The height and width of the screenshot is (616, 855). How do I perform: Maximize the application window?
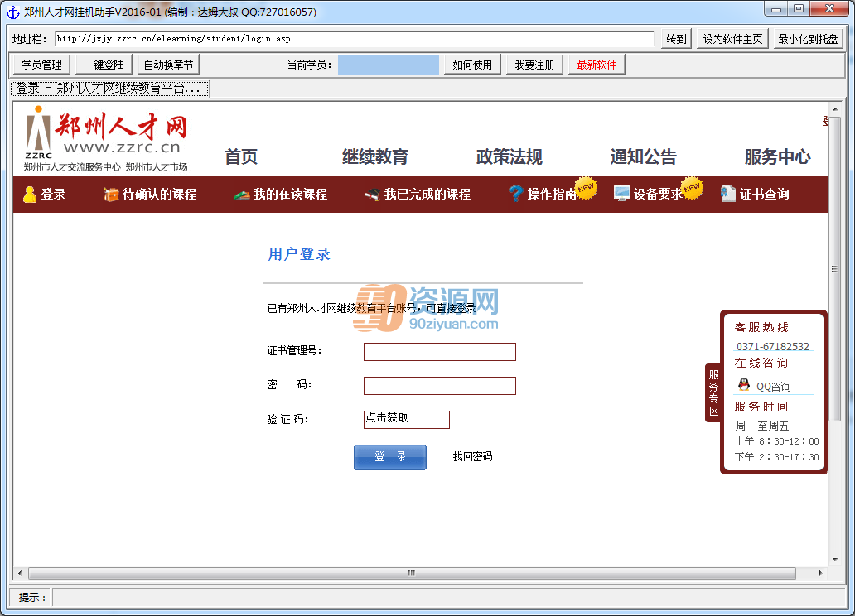pyautogui.click(x=799, y=9)
